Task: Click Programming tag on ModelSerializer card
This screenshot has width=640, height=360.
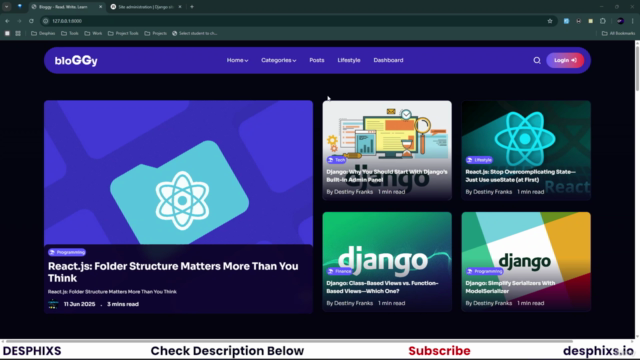Action: [484, 271]
